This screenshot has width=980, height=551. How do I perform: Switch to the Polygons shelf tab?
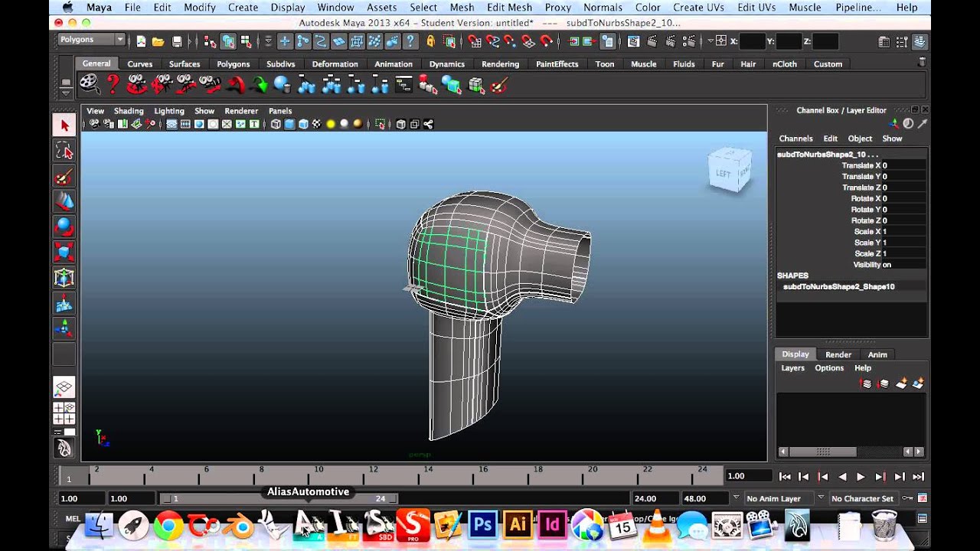tap(233, 64)
